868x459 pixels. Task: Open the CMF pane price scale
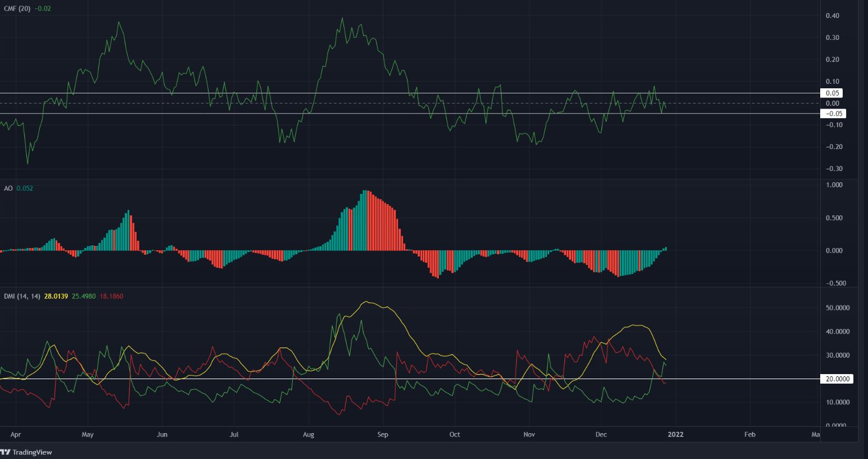834,90
